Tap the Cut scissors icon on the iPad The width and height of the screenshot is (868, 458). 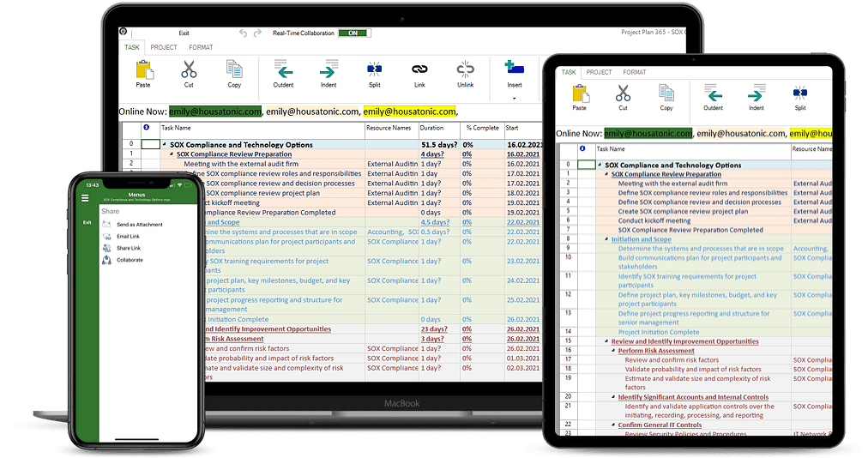tap(623, 93)
